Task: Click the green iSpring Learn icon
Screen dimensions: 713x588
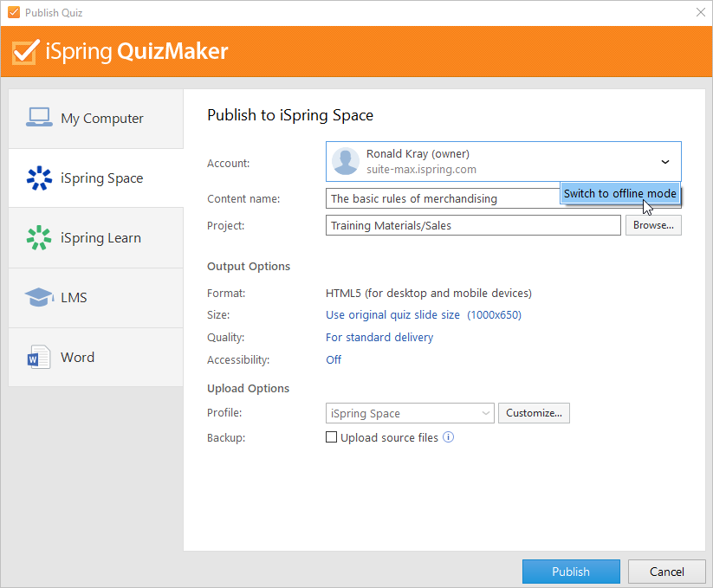Action: tap(39, 237)
